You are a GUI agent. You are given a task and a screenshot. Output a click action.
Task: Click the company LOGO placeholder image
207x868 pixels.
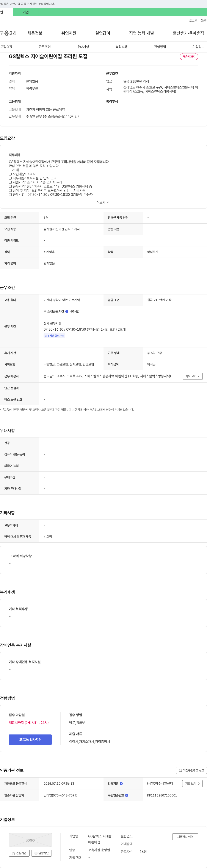30,840
